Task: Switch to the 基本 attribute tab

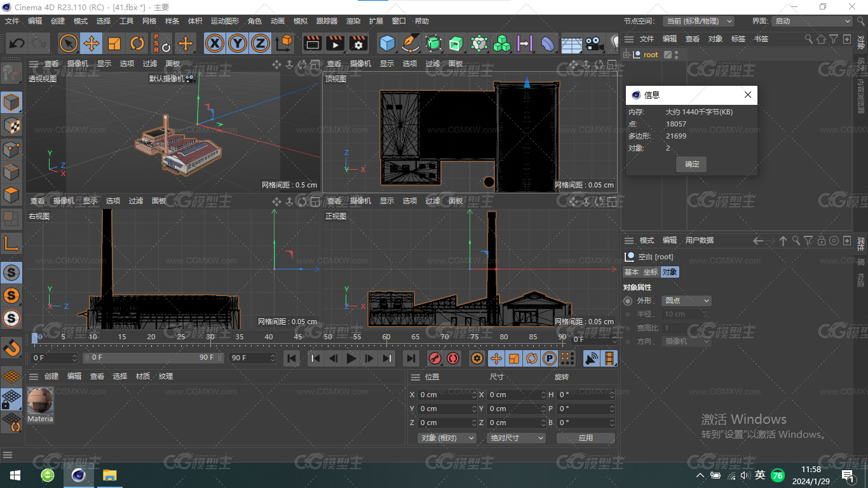Action: pos(632,272)
